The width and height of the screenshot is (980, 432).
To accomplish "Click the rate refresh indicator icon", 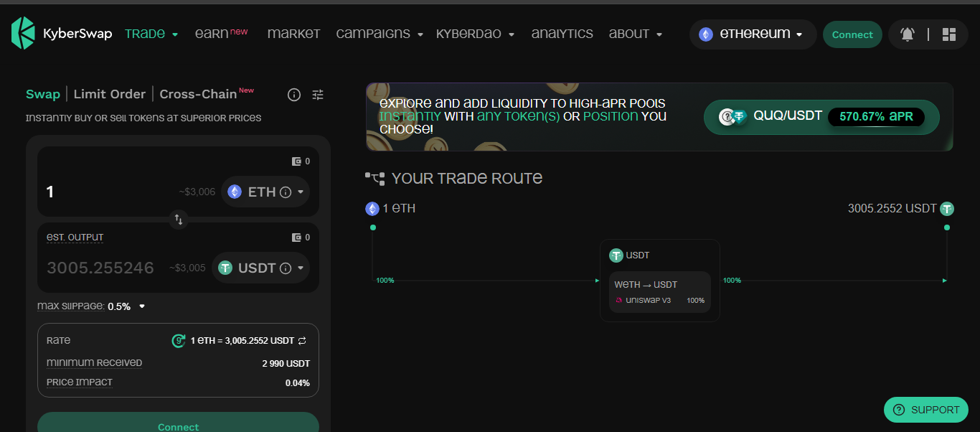I will (x=179, y=341).
